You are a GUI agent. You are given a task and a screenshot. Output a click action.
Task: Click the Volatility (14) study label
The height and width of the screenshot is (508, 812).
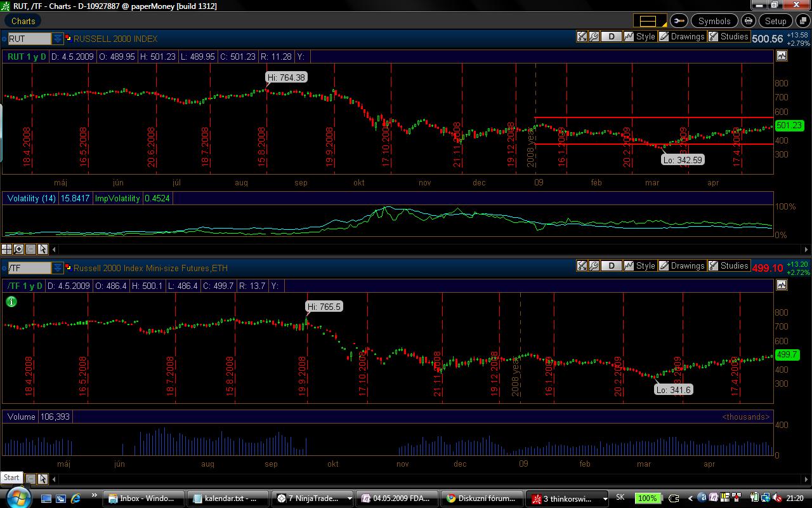point(31,198)
